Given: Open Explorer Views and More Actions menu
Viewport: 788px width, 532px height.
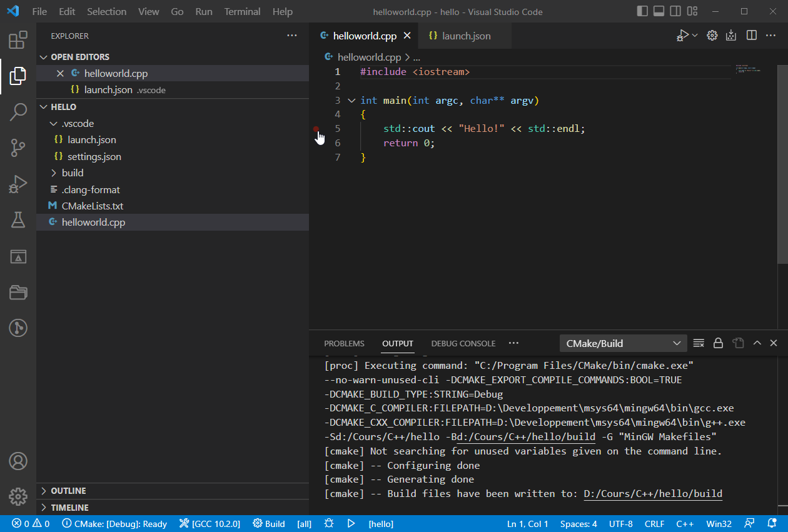Looking at the screenshot, I should (x=292, y=36).
